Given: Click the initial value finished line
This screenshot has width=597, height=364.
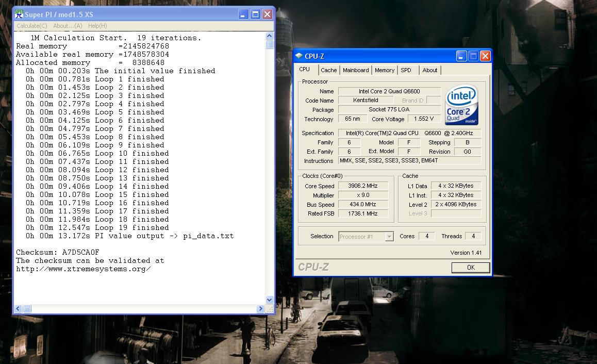Looking at the screenshot, I should tap(120, 71).
